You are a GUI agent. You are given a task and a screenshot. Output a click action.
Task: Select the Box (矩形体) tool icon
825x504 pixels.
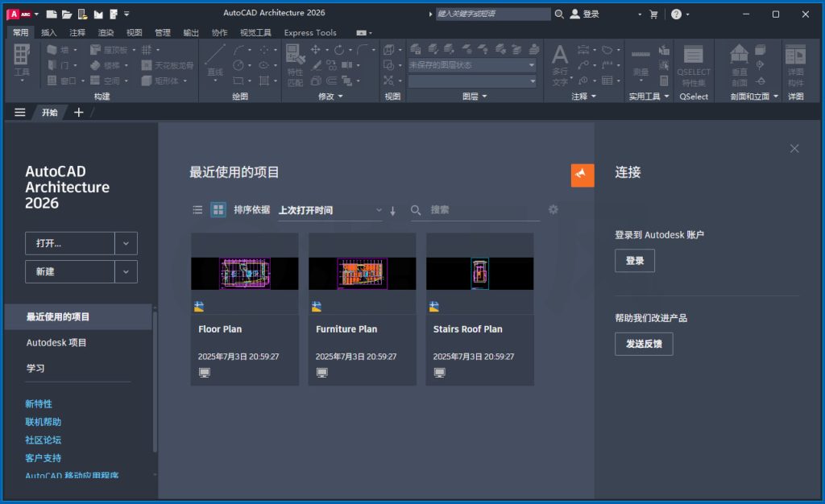(147, 81)
